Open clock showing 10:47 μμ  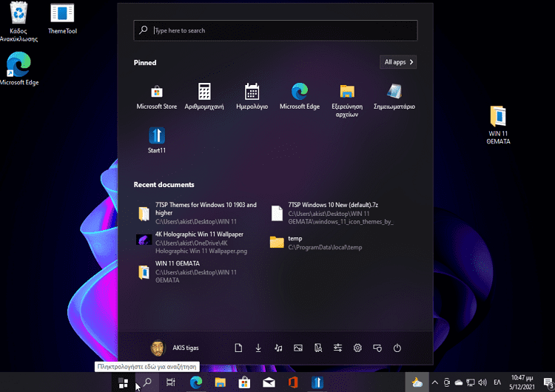pyautogui.click(x=522, y=382)
